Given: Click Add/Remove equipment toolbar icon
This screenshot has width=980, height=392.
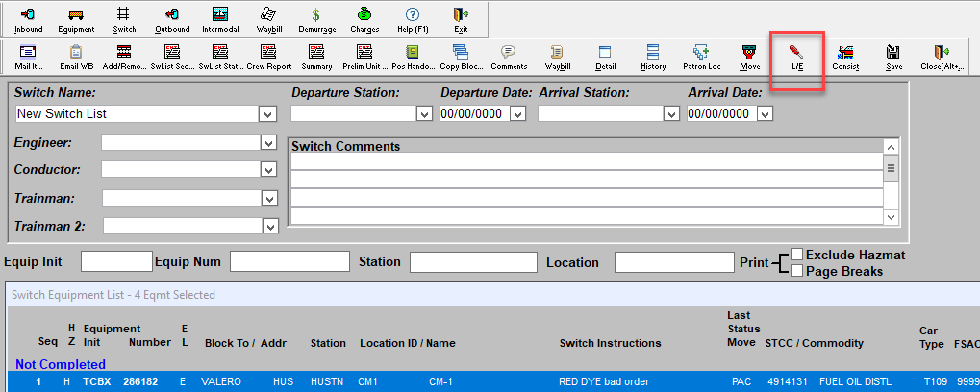Looking at the screenshot, I should (x=124, y=58).
